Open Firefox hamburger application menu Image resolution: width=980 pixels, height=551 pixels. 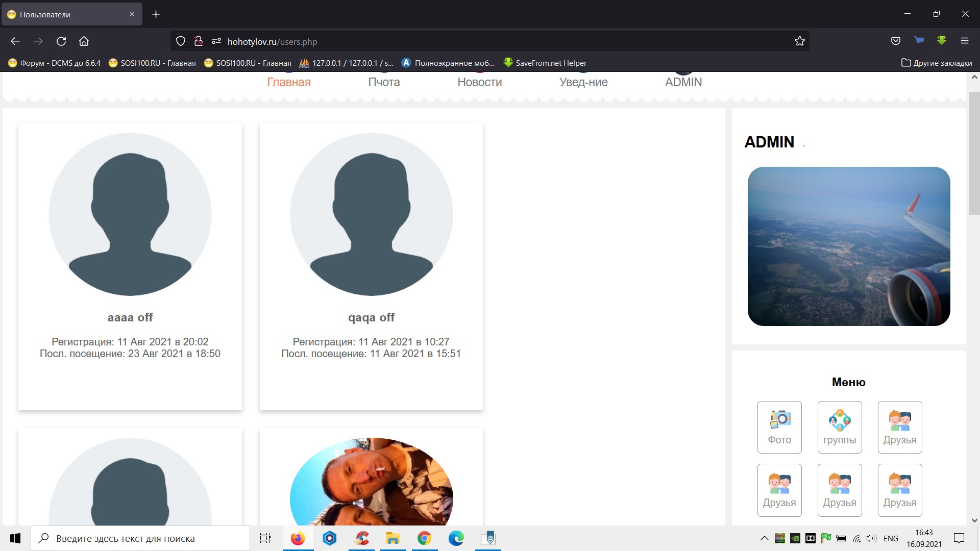pyautogui.click(x=964, y=41)
